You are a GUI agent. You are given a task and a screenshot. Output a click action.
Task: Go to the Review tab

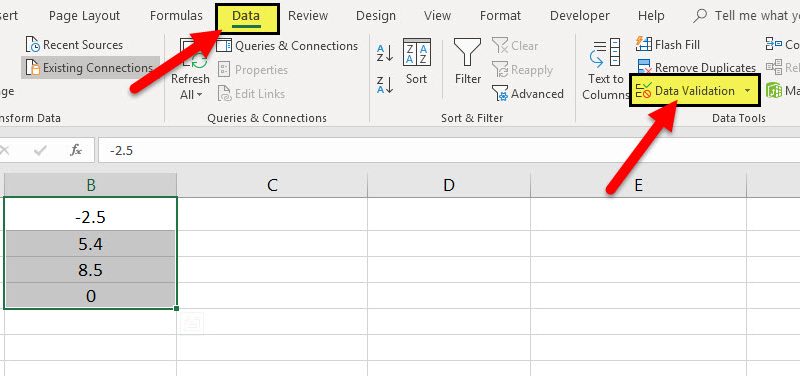coord(307,16)
